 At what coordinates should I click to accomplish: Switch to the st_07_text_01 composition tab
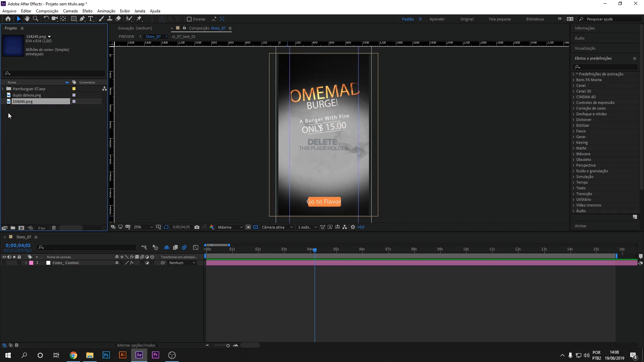183,37
